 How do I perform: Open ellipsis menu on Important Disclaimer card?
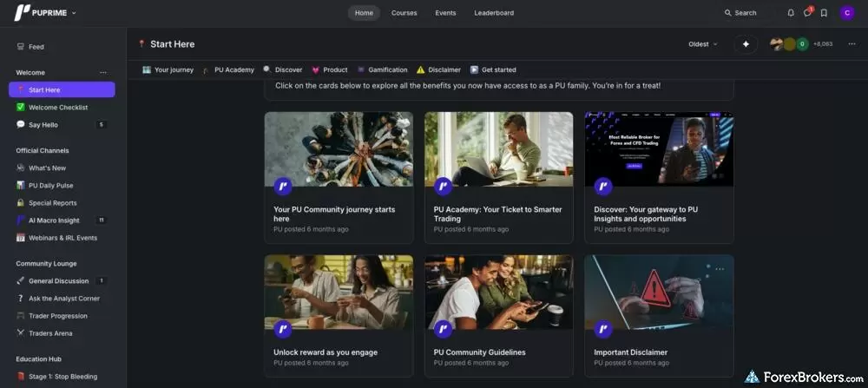[x=719, y=269]
